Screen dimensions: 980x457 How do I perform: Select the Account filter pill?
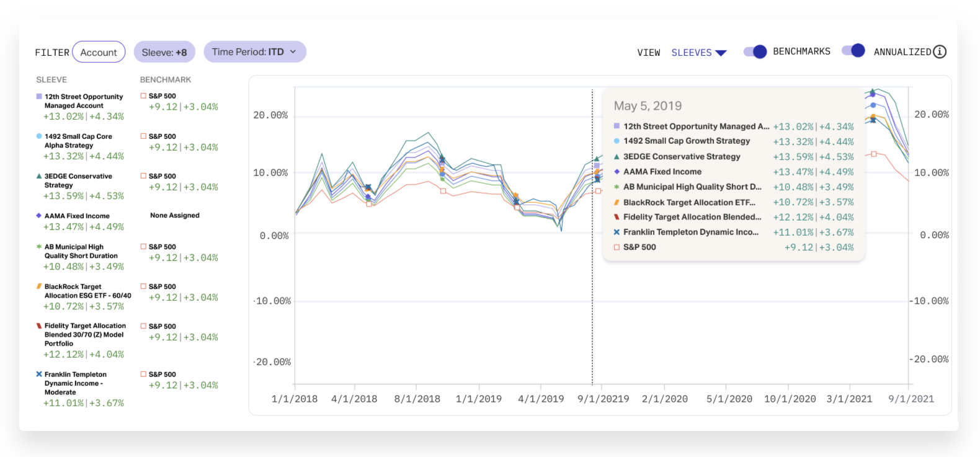99,52
